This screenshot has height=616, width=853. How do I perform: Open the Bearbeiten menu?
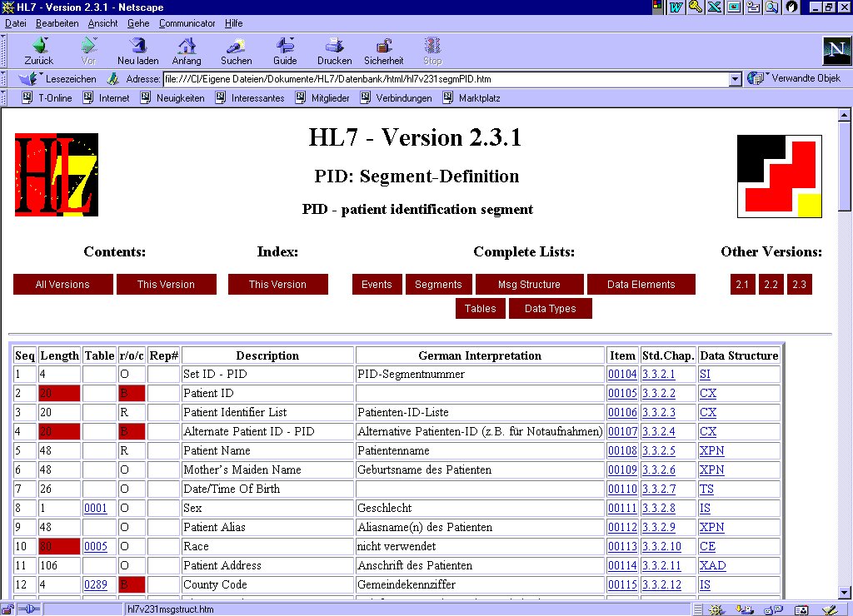pyautogui.click(x=57, y=23)
